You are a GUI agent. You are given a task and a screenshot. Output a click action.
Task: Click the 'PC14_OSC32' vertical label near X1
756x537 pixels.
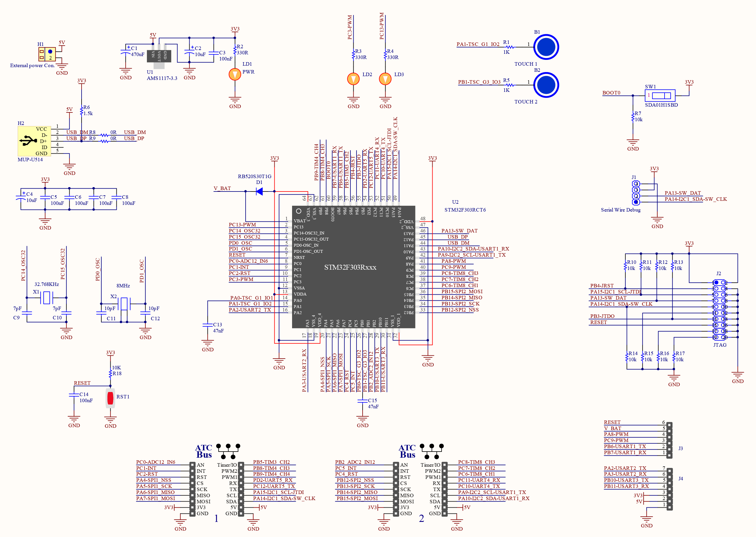[x=23, y=266]
